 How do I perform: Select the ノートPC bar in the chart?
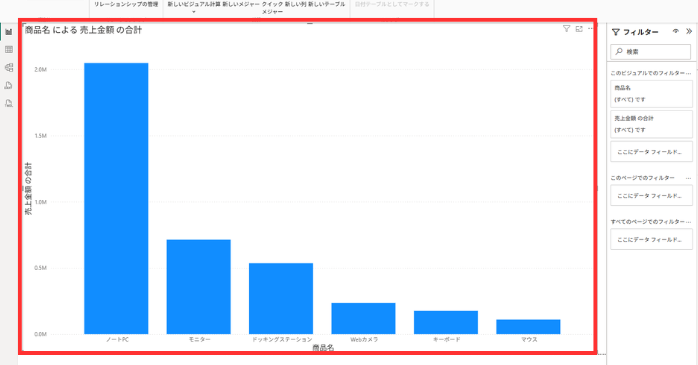tap(116, 199)
